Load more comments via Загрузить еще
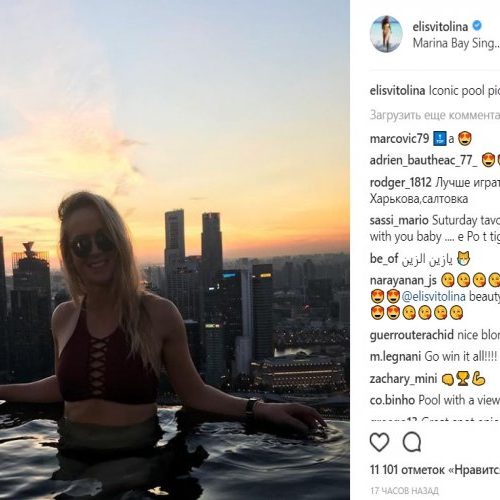This screenshot has width=500, height=500. click(x=435, y=115)
